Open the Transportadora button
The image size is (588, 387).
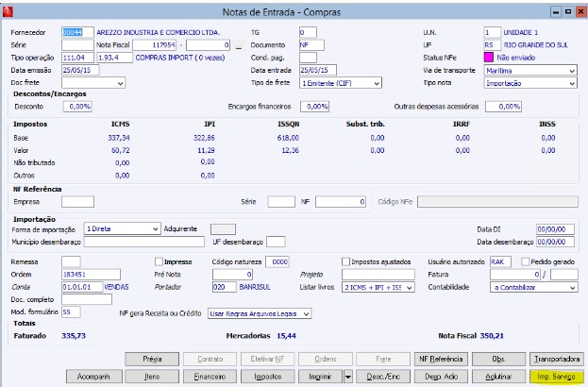click(x=557, y=359)
